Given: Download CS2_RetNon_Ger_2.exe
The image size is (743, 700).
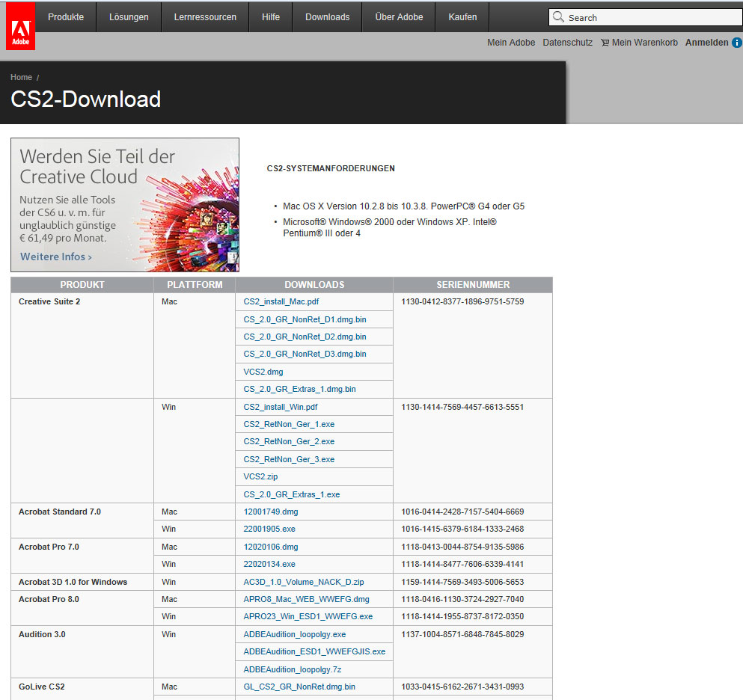Looking at the screenshot, I should tap(289, 441).
